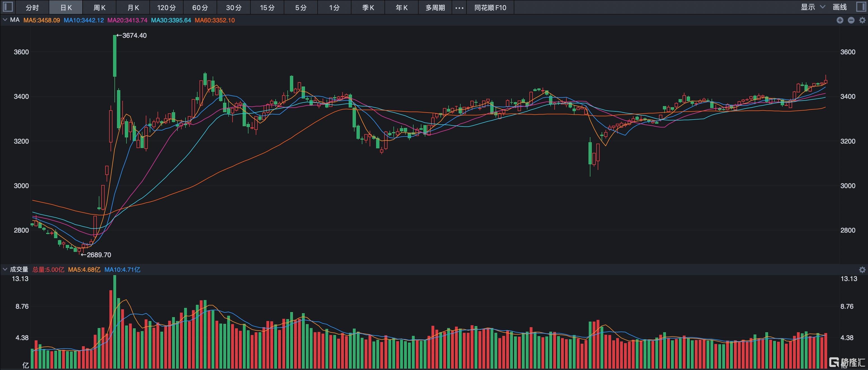Click the 成交量 panel title
868x370 pixels.
tap(19, 269)
